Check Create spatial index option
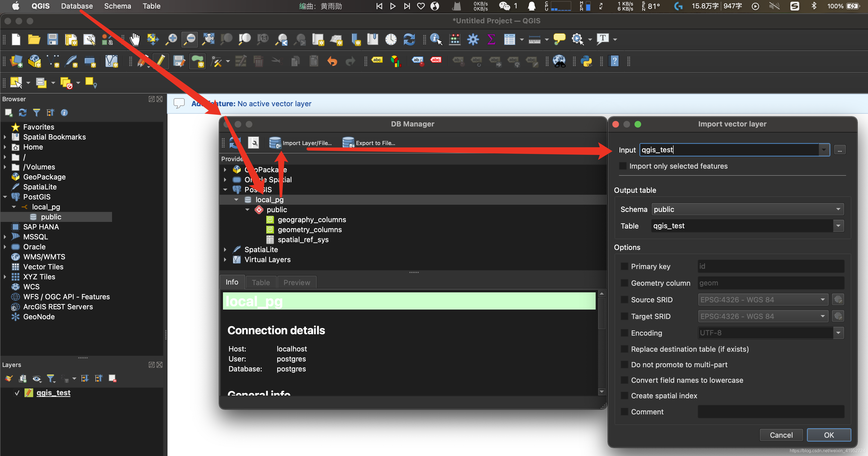Screen dimensions: 868x456 click(x=624, y=396)
